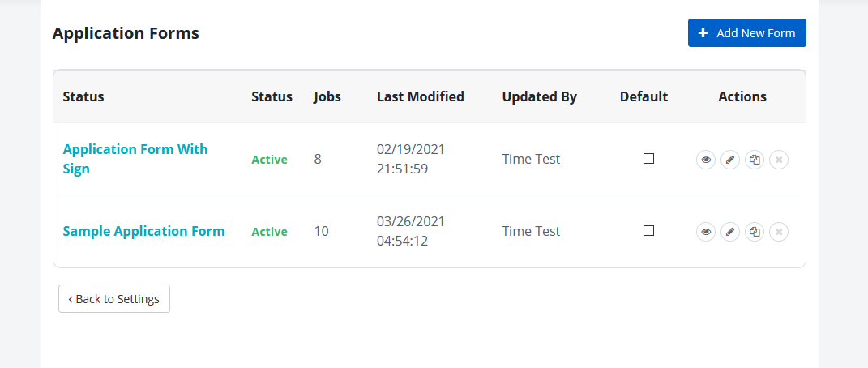Screen dimensions: 868x368
Task: Click the Add New Form button
Action: [746, 33]
